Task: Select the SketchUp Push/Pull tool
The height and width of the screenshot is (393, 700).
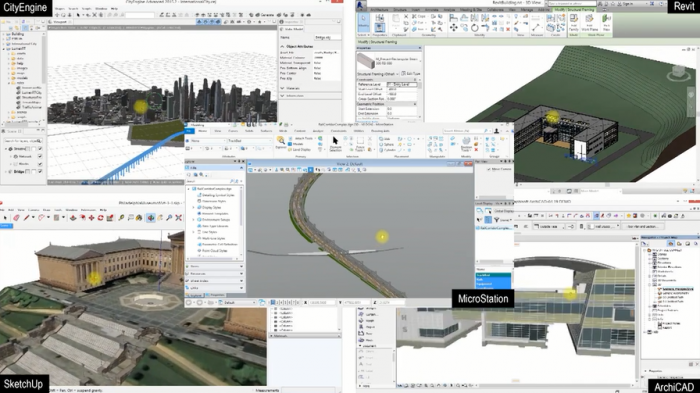Action: (73, 217)
